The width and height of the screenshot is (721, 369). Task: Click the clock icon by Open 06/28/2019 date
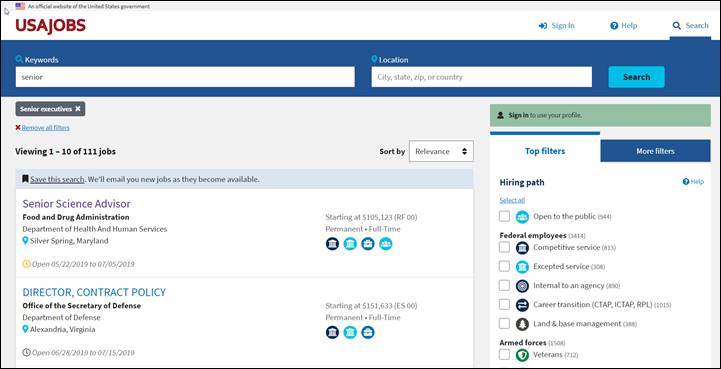point(26,352)
